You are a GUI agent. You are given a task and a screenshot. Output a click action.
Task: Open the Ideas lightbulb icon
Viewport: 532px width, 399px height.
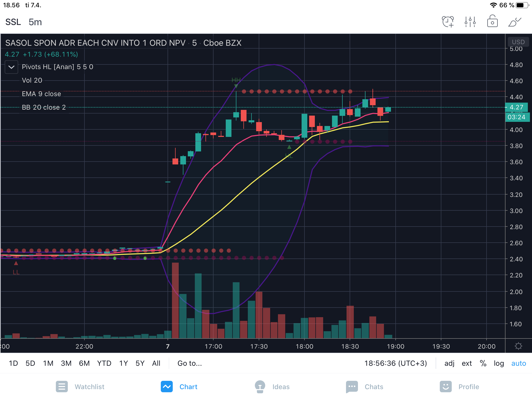(260, 387)
